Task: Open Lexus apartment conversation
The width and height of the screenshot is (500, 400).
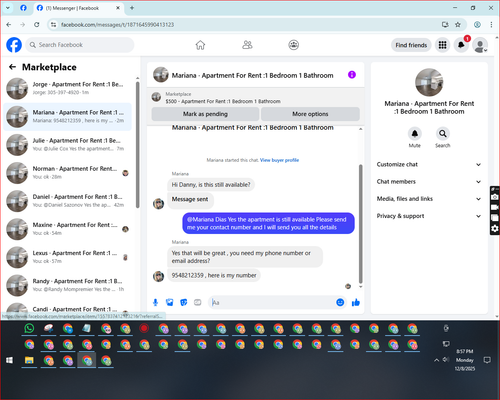Action: coord(68,257)
